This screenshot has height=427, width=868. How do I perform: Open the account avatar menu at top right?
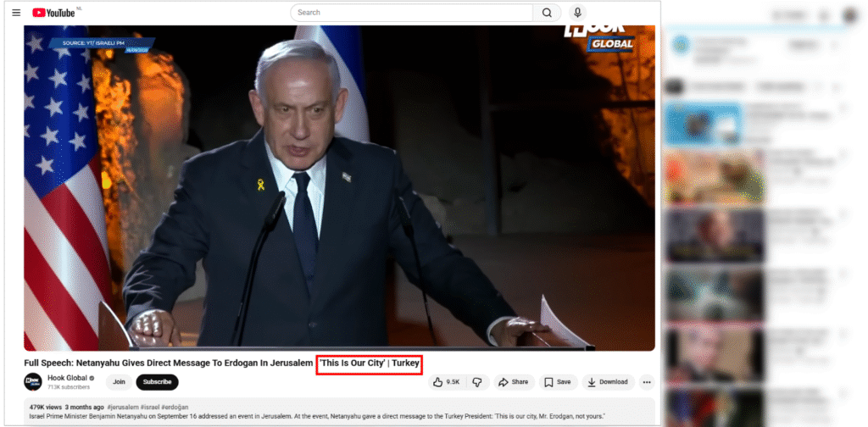(x=849, y=16)
